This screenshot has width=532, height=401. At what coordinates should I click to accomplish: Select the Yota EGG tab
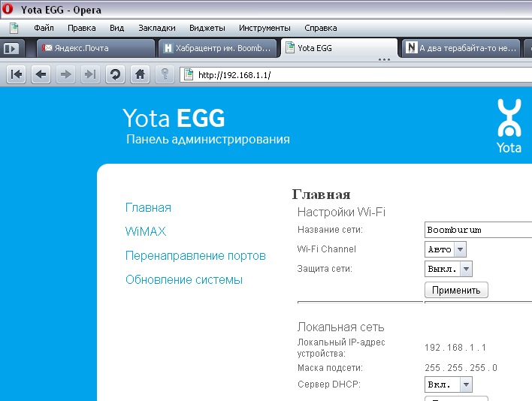coord(339,48)
